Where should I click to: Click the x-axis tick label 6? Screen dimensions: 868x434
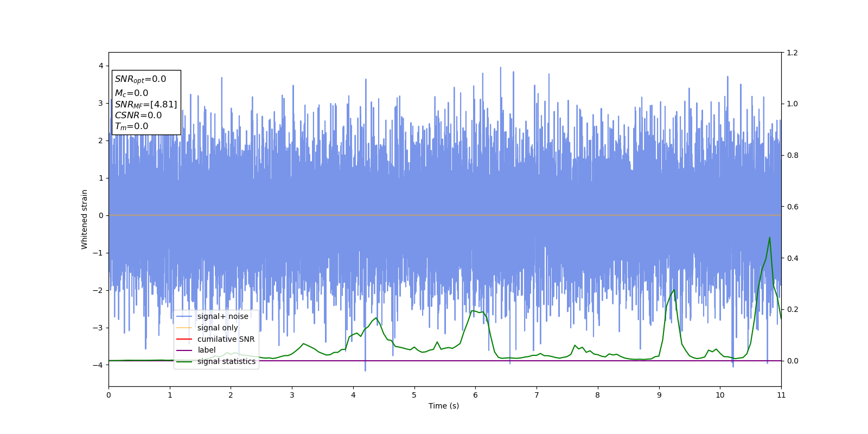pyautogui.click(x=475, y=395)
